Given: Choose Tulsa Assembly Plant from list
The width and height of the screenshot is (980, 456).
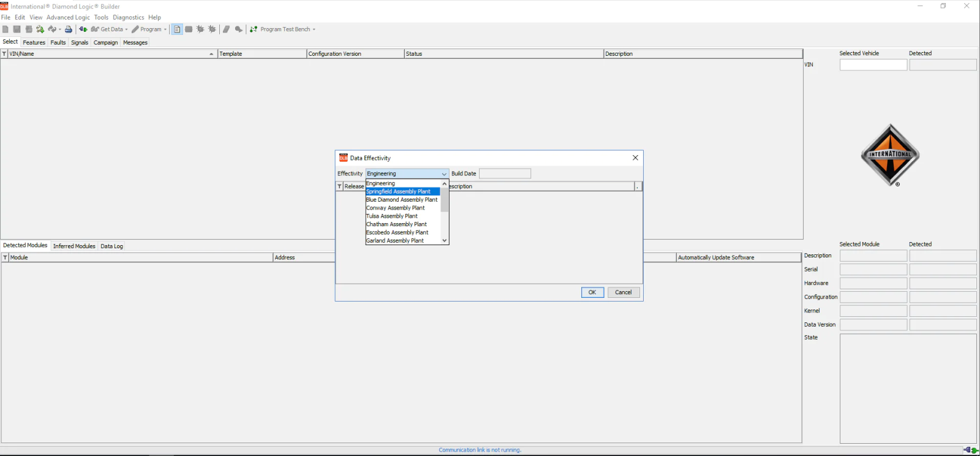Looking at the screenshot, I should tap(403, 216).
